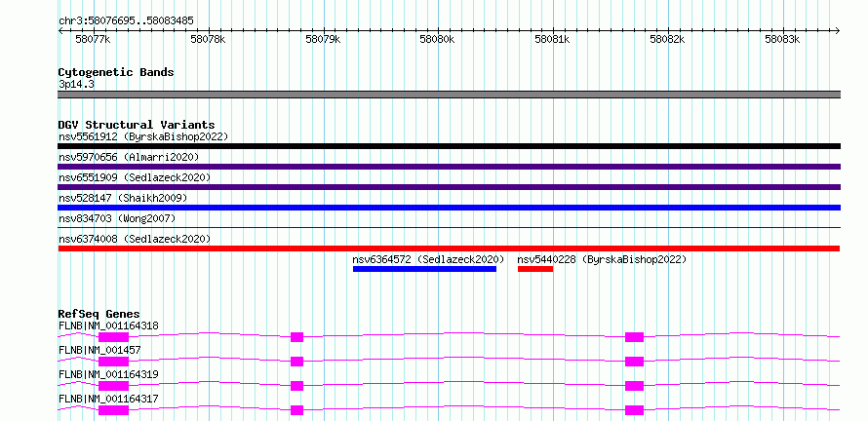Select the last exon of FLNB|NM_001164317

point(634,410)
